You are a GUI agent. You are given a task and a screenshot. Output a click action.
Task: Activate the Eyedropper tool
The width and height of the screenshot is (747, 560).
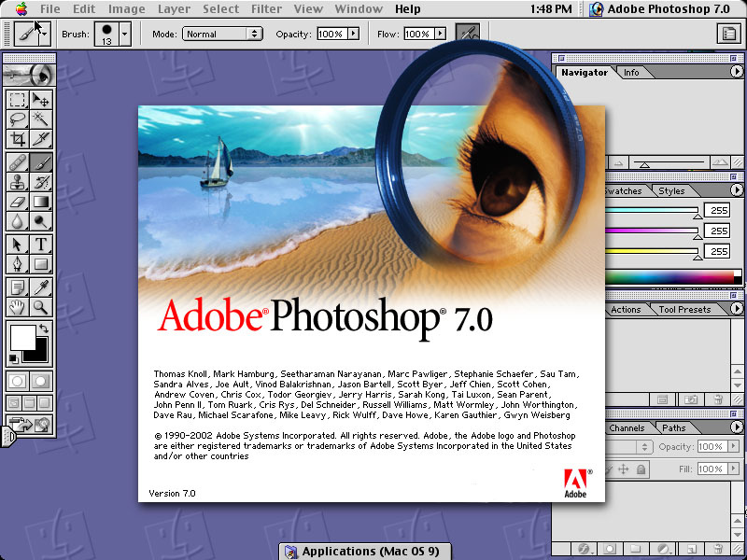(41, 286)
